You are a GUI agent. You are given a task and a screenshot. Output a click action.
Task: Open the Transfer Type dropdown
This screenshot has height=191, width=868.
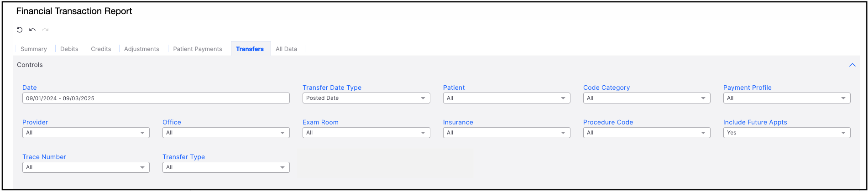226,167
